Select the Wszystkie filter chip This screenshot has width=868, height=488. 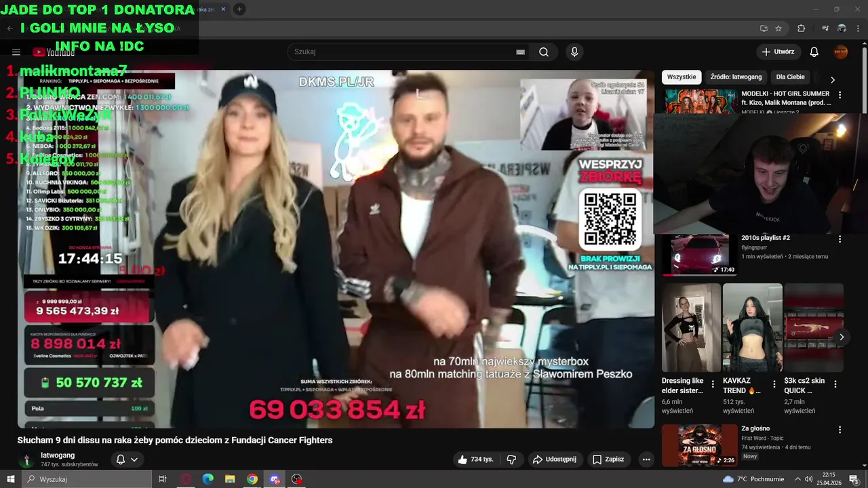(x=682, y=77)
